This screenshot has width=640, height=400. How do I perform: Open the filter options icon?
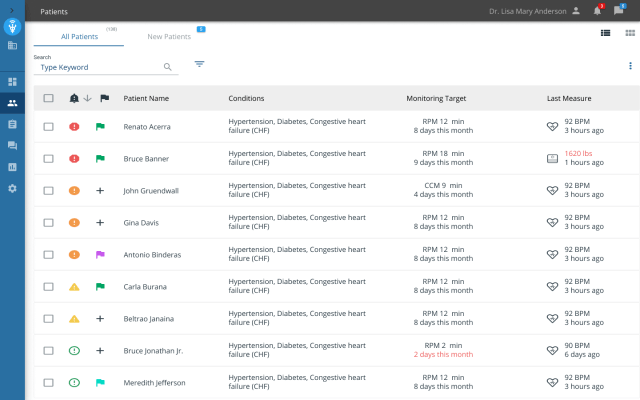[199, 64]
